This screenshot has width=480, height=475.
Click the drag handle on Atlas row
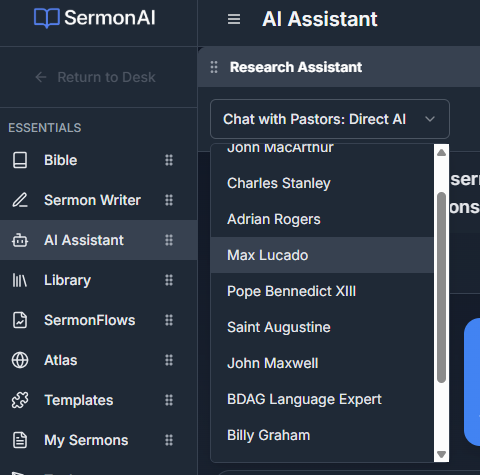click(169, 360)
